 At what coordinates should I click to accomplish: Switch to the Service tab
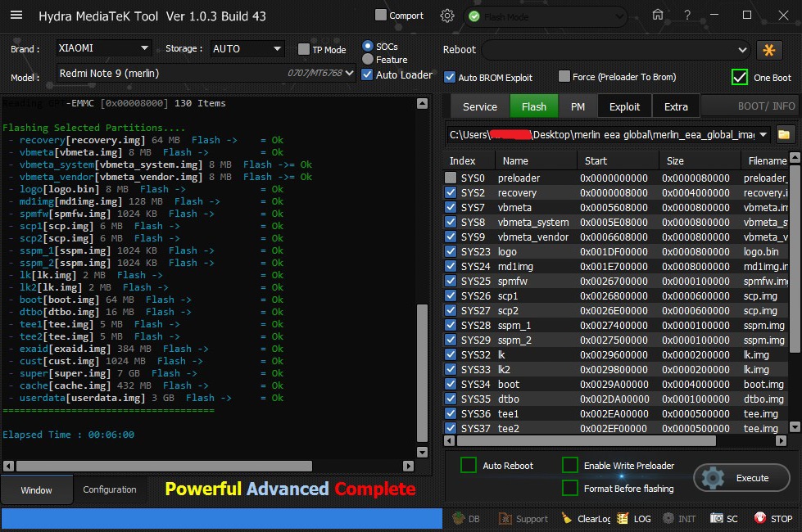(480, 106)
